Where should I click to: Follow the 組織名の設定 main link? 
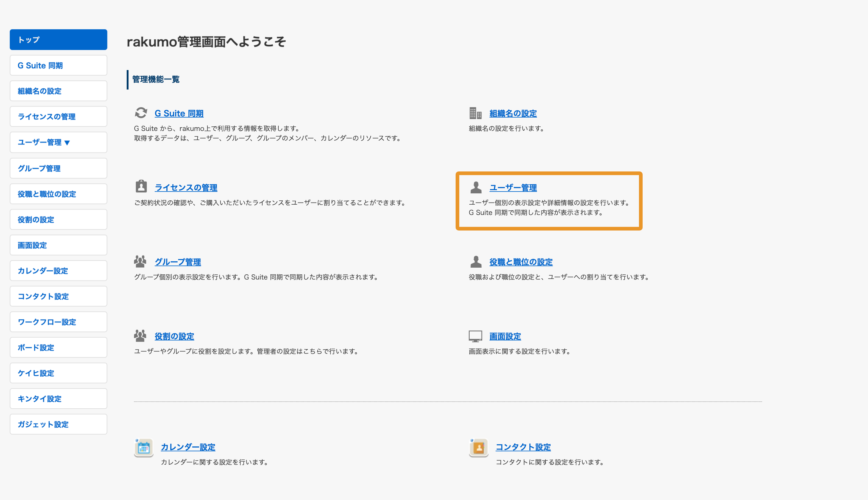pyautogui.click(x=513, y=113)
